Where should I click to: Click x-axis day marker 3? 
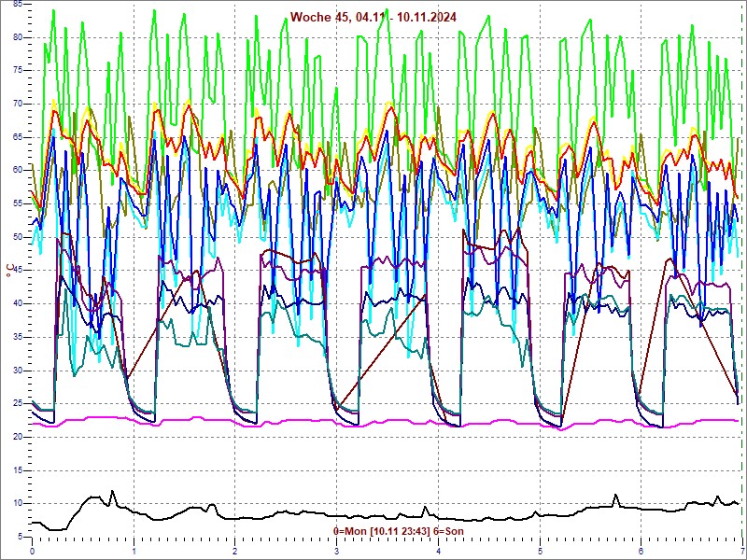point(337,552)
